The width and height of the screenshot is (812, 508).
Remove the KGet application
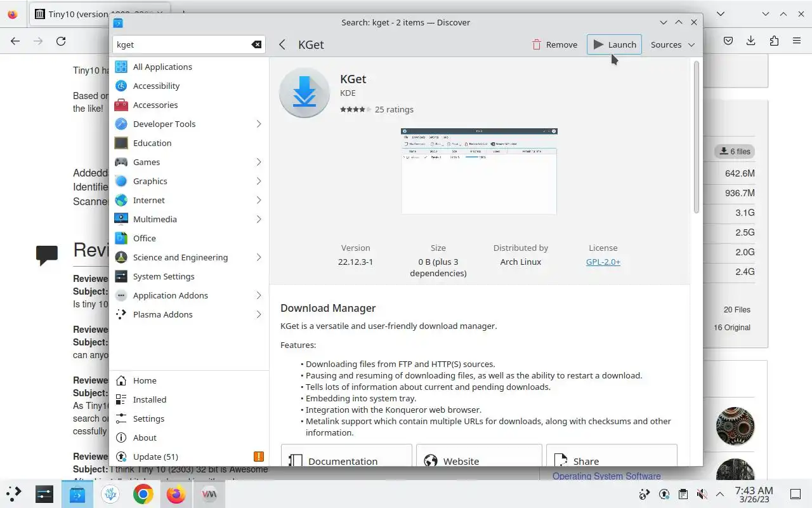click(554, 44)
